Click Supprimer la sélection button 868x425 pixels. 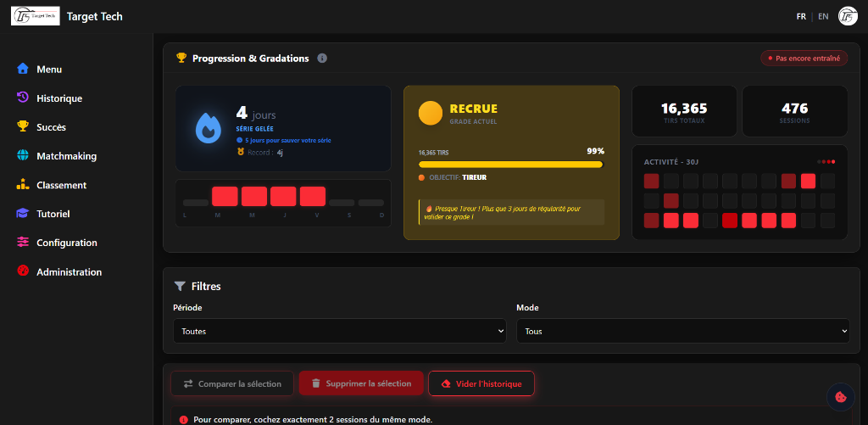point(361,383)
